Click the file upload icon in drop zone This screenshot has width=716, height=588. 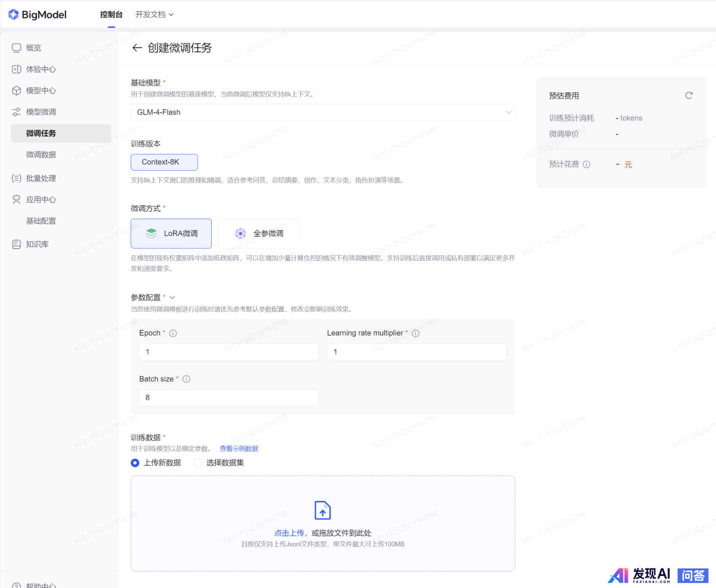(x=322, y=510)
